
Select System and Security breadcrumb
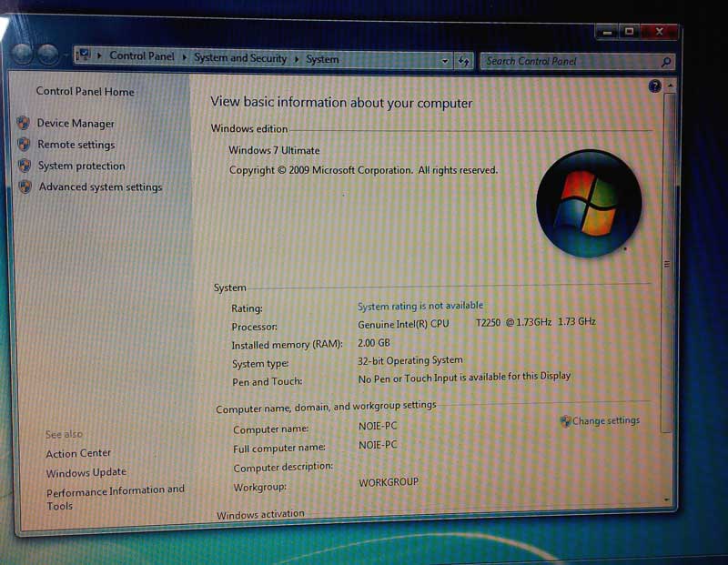point(240,58)
